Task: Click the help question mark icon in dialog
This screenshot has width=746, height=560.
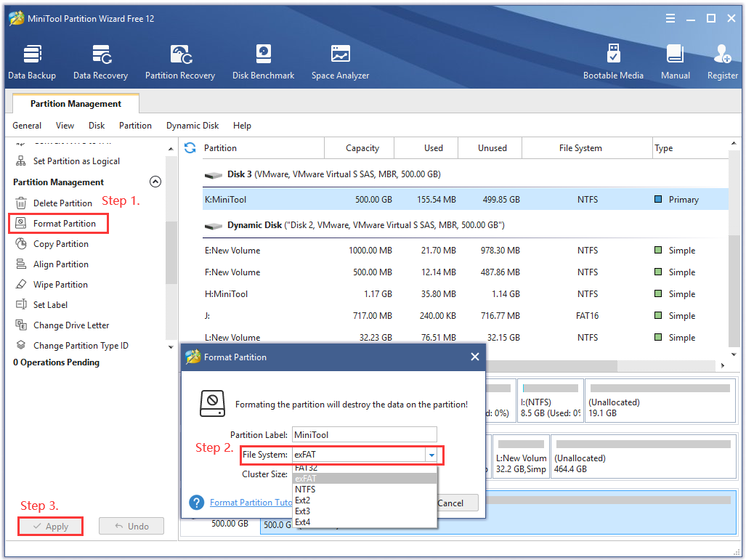Action: 197,503
